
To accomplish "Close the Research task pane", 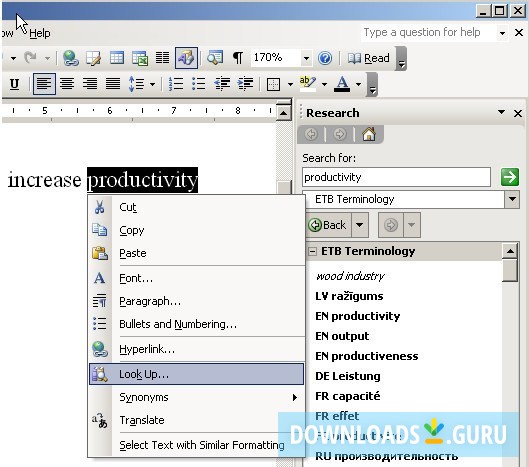I will [518, 113].
